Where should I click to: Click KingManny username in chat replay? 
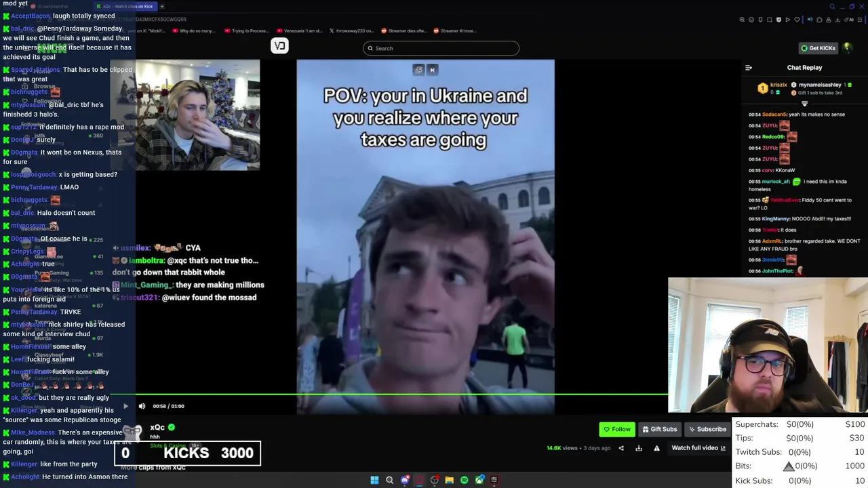pyautogui.click(x=775, y=219)
